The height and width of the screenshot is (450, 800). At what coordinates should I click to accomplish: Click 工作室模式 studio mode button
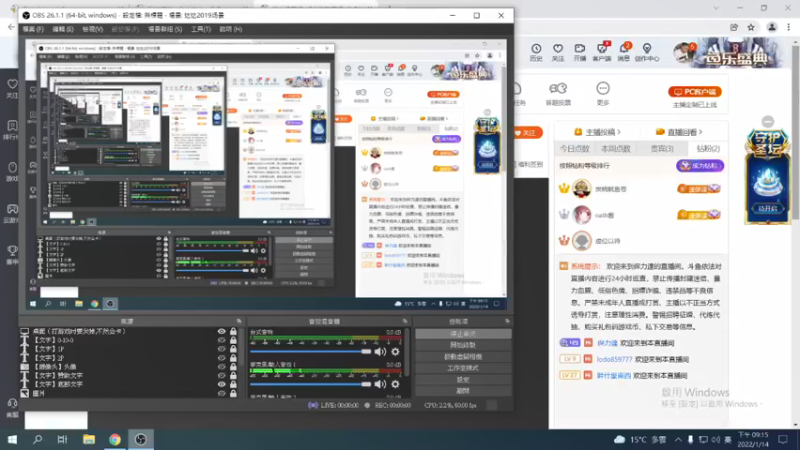tap(463, 368)
